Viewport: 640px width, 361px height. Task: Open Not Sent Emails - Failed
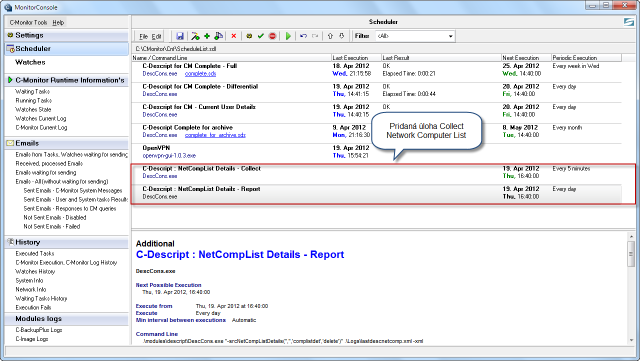pos(52,226)
